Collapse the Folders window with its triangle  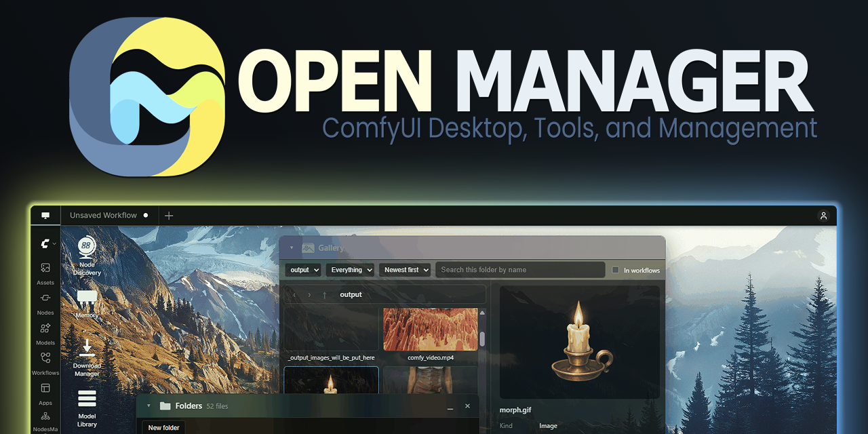coord(149,406)
